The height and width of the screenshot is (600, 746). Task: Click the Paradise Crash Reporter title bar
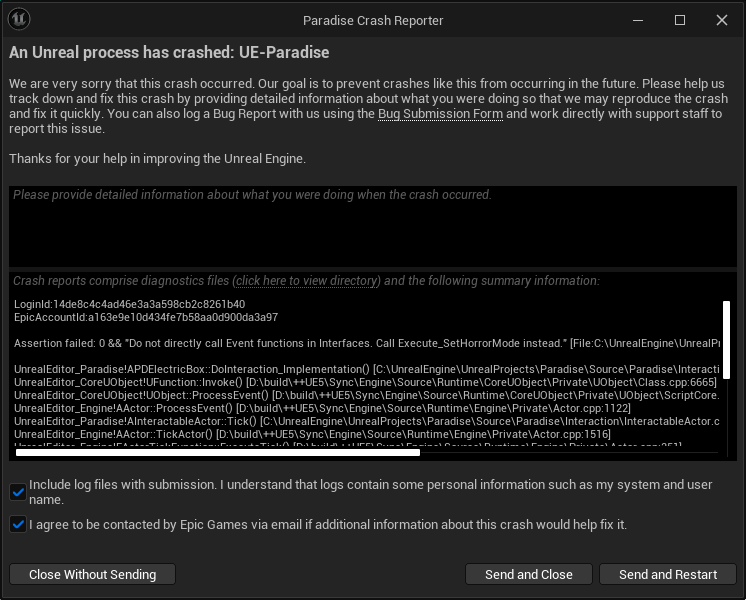(x=373, y=20)
